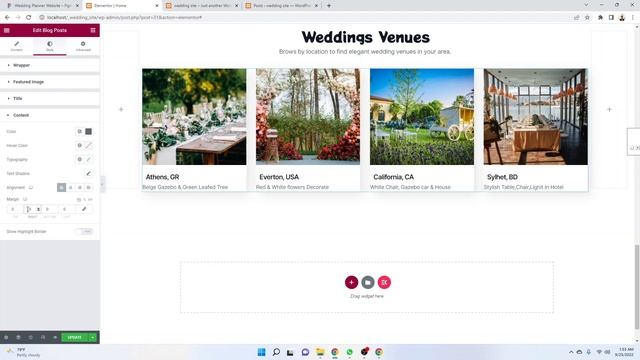This screenshot has width=640, height=360.
Task: Click add column plus right of the cards
Action: pos(609,109)
